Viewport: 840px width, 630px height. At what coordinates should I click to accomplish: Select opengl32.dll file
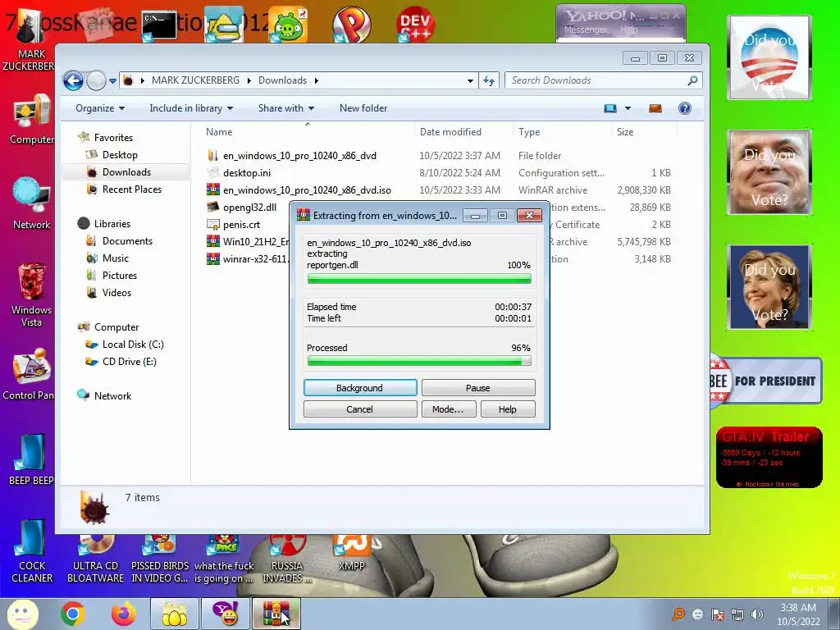pos(249,208)
